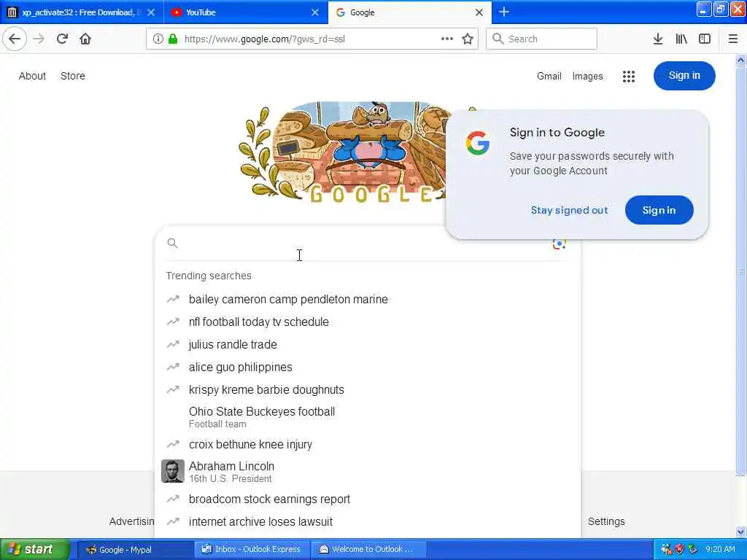Screen dimensions: 747x560
Task: Bookmark this page with the star icon
Action: (468, 39)
